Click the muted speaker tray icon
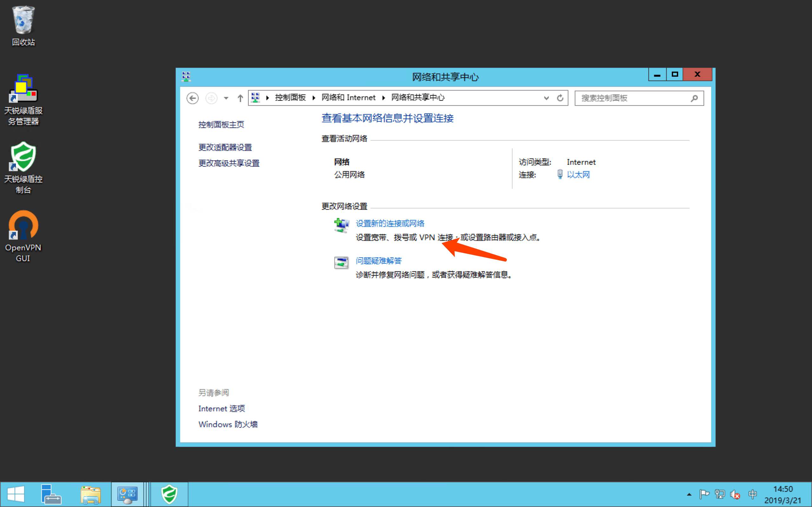812x507 pixels. [x=735, y=494]
